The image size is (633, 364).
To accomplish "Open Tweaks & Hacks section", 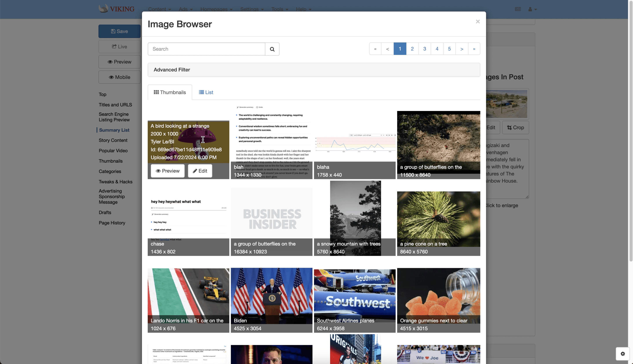I will (x=115, y=182).
